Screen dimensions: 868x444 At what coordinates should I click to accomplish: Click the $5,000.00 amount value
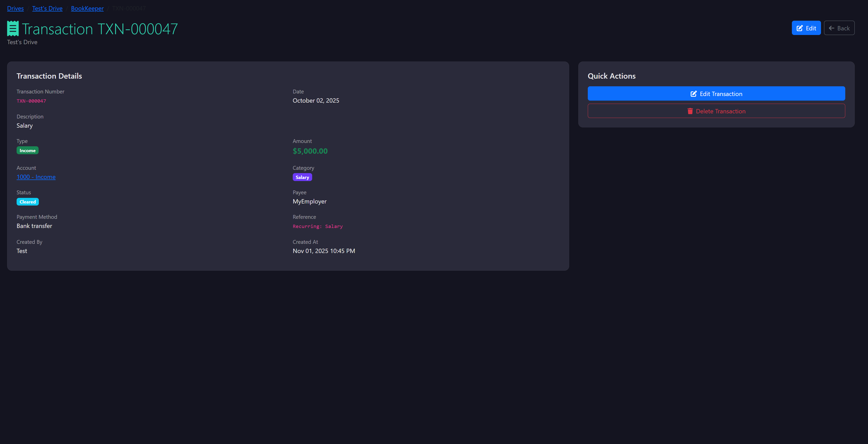(x=310, y=151)
